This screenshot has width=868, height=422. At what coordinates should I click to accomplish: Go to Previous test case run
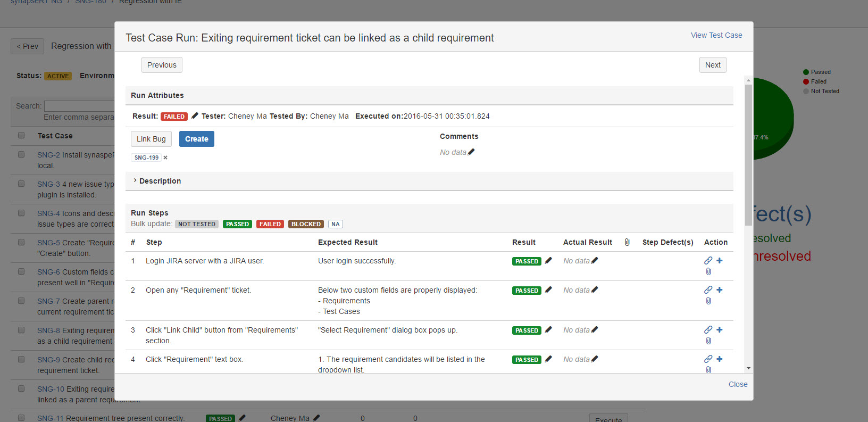pos(162,65)
